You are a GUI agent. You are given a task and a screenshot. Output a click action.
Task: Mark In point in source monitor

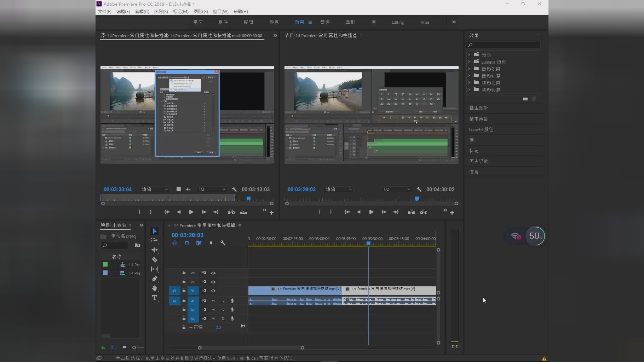(x=140, y=212)
